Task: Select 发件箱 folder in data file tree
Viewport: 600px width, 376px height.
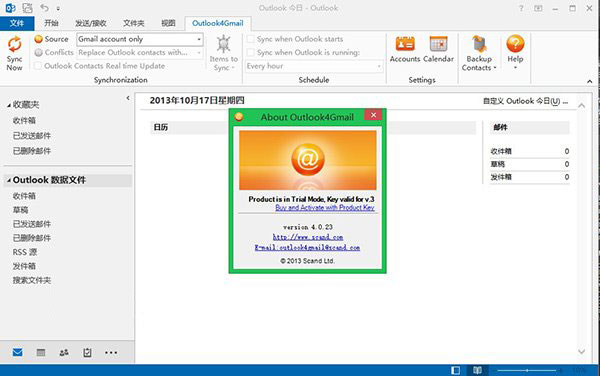Action: coord(24,266)
